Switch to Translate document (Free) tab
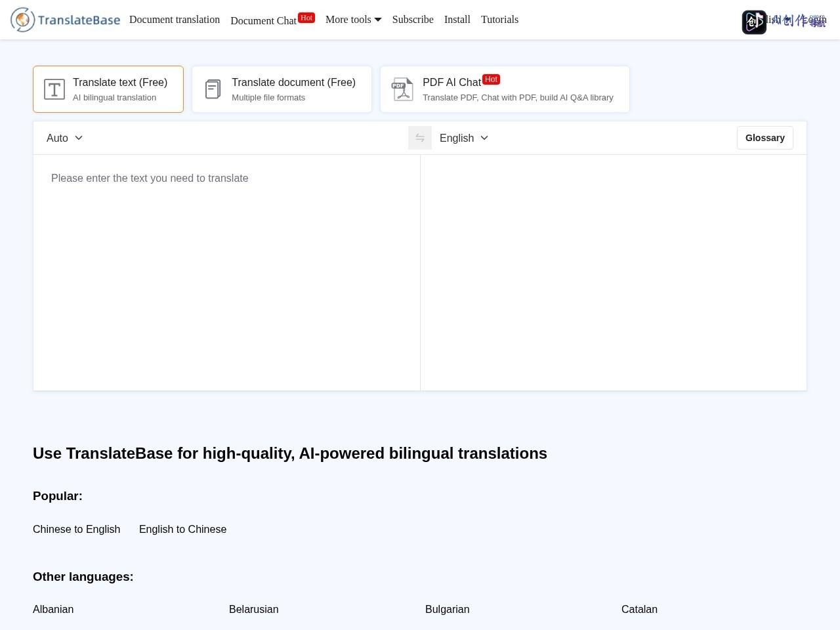840x630 pixels. click(x=282, y=89)
